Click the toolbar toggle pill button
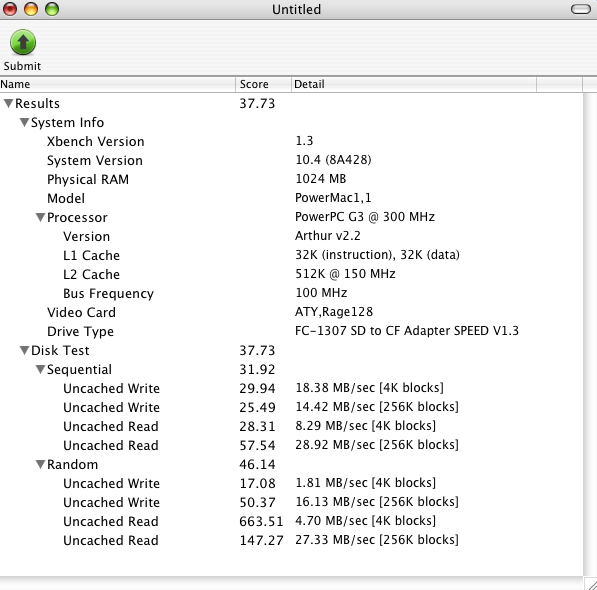The width and height of the screenshot is (597, 590). pyautogui.click(x=581, y=9)
